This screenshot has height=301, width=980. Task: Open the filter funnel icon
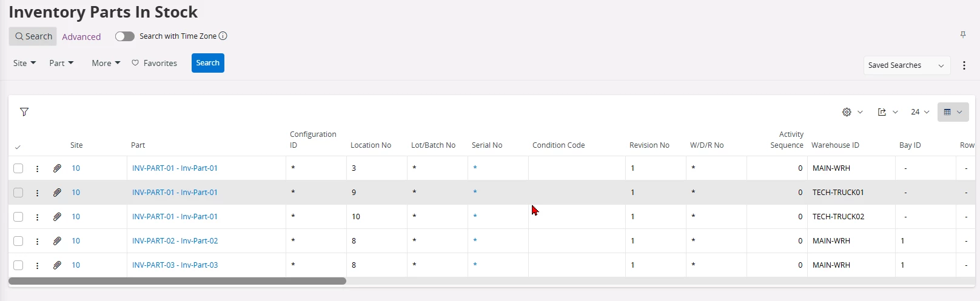(x=24, y=112)
